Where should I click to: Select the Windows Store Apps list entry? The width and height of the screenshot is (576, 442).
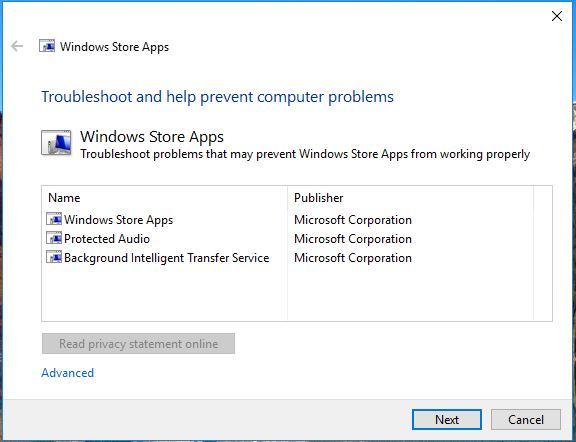pos(118,220)
